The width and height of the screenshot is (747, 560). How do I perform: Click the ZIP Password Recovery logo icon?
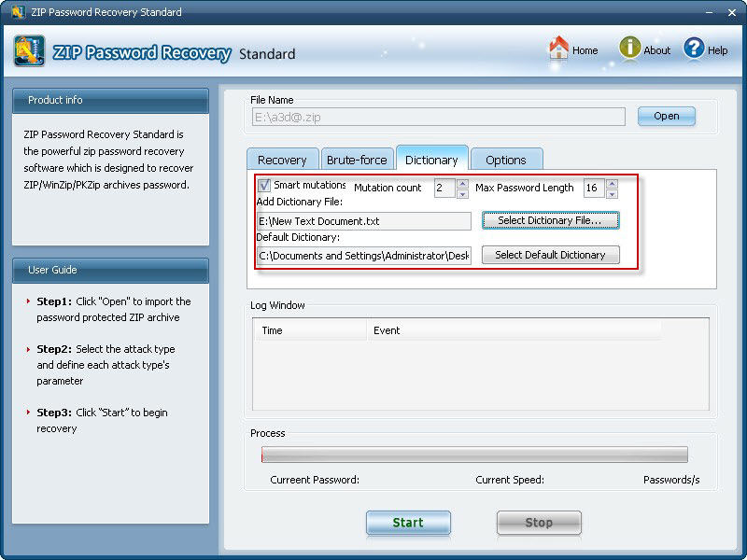[x=29, y=51]
